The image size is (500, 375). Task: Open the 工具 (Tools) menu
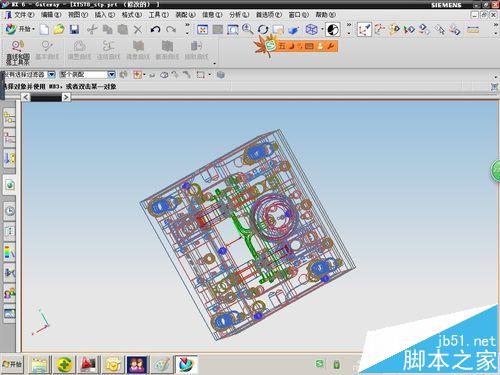click(x=158, y=15)
